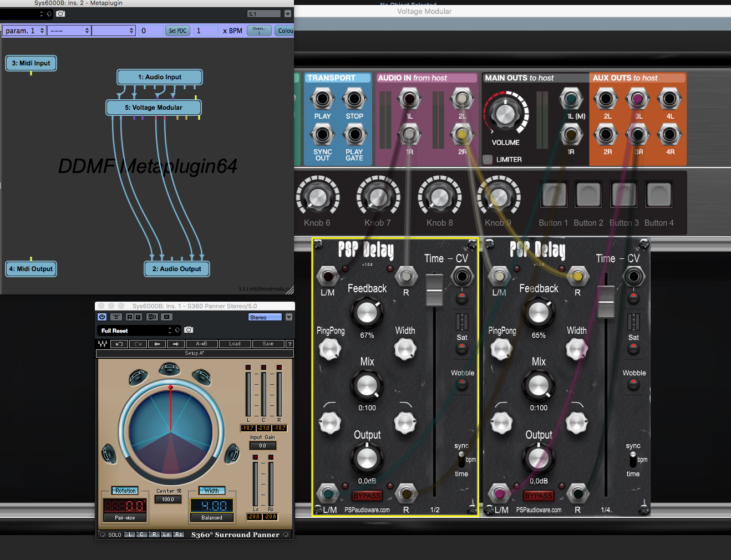Viewport: 731px width, 560px height.
Task: Click the Metaplugin camera snapshot icon
Action: click(x=61, y=13)
